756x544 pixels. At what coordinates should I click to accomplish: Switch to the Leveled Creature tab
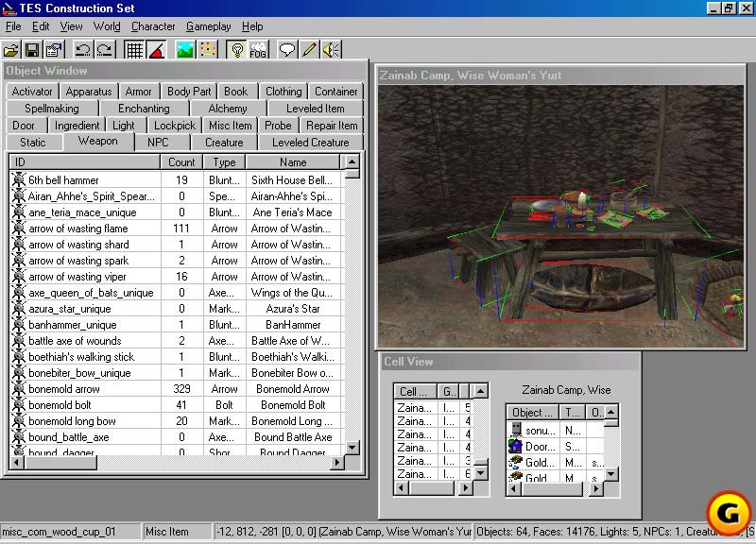click(x=311, y=143)
